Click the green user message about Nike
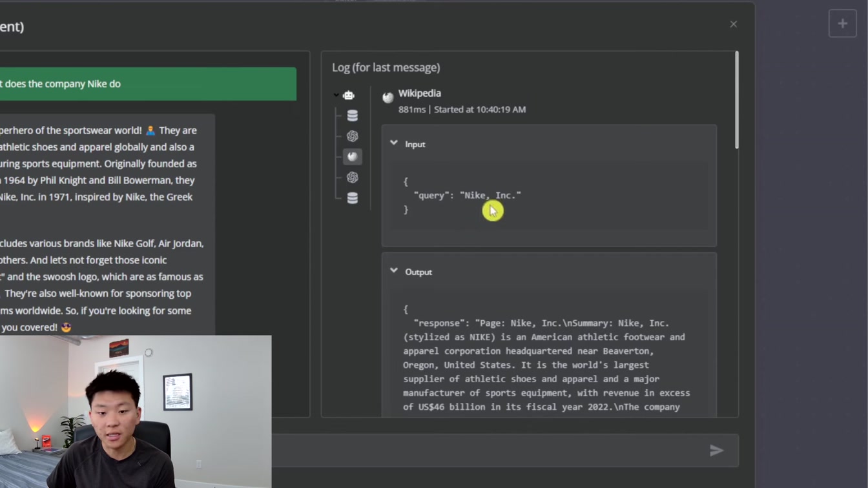Image resolution: width=868 pixels, height=488 pixels. [148, 84]
